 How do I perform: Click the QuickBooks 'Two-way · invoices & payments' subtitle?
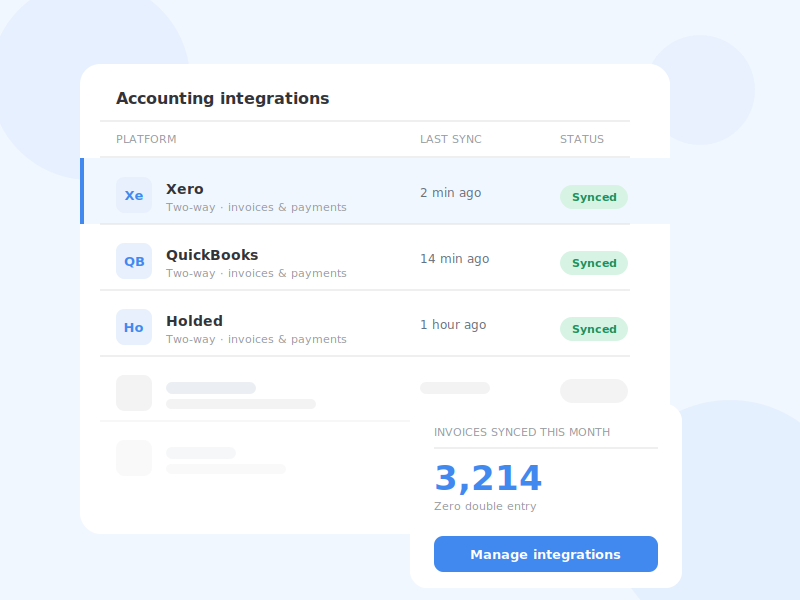coord(256,273)
